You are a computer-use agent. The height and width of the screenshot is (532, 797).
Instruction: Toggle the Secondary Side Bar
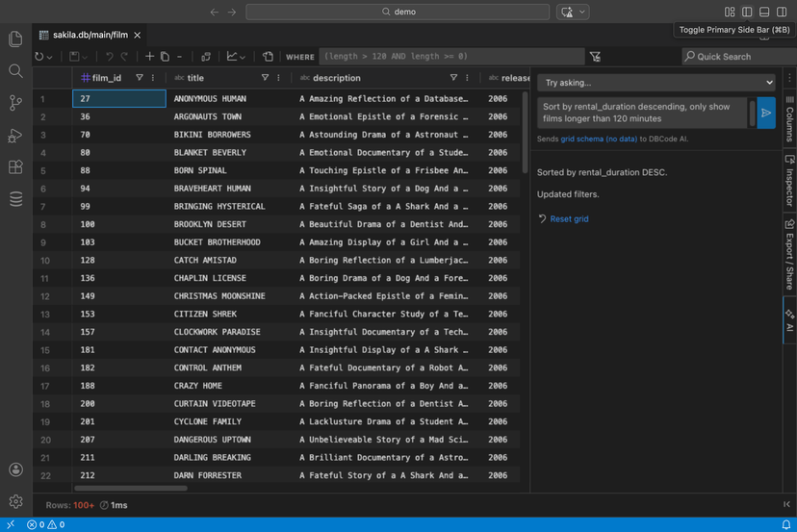pyautogui.click(x=782, y=12)
